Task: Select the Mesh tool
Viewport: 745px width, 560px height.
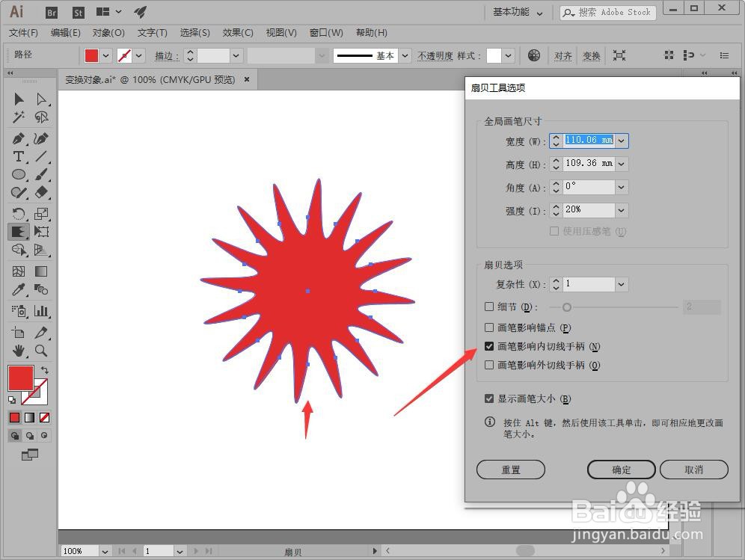Action: 19,271
